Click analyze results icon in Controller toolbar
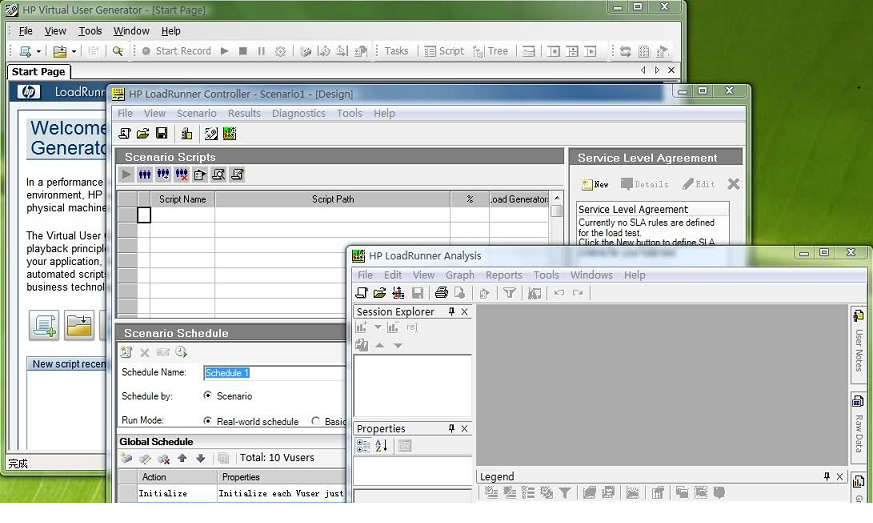Screen dimensions: 873x523 tap(229, 134)
